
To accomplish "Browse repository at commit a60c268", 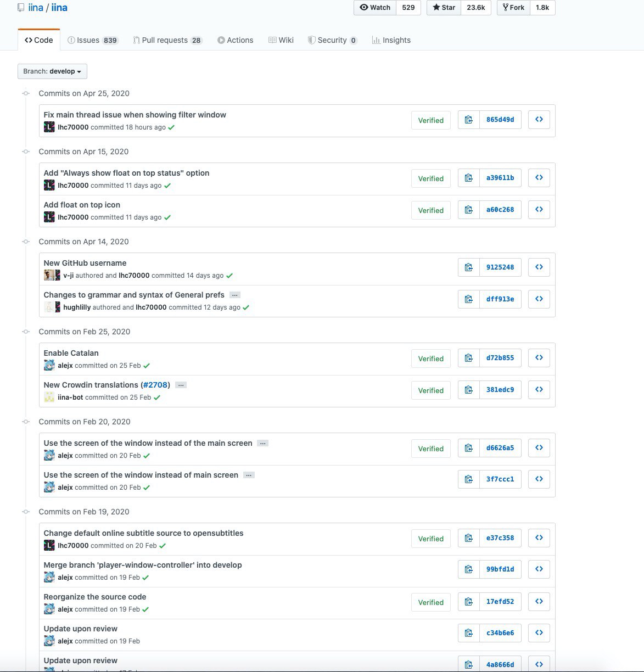I will point(539,210).
